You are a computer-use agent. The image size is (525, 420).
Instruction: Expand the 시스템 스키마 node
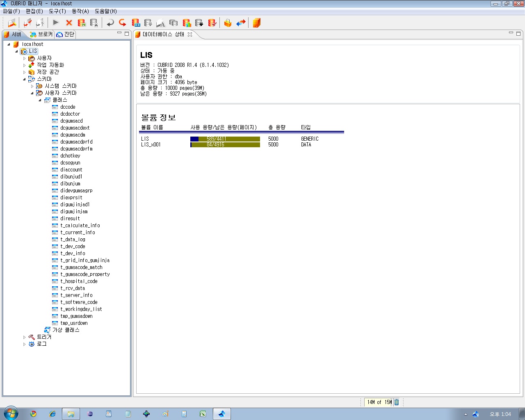pyautogui.click(x=32, y=86)
